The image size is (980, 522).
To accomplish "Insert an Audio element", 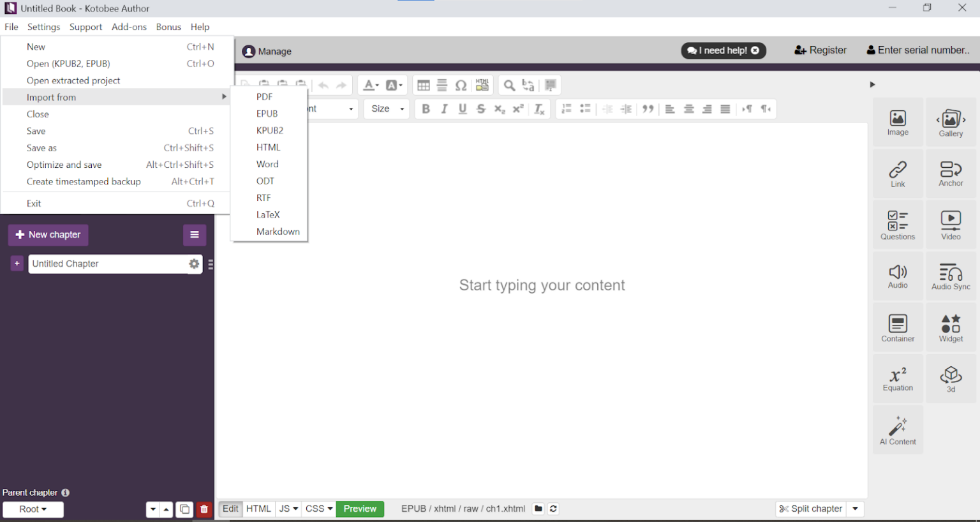I will (898, 276).
